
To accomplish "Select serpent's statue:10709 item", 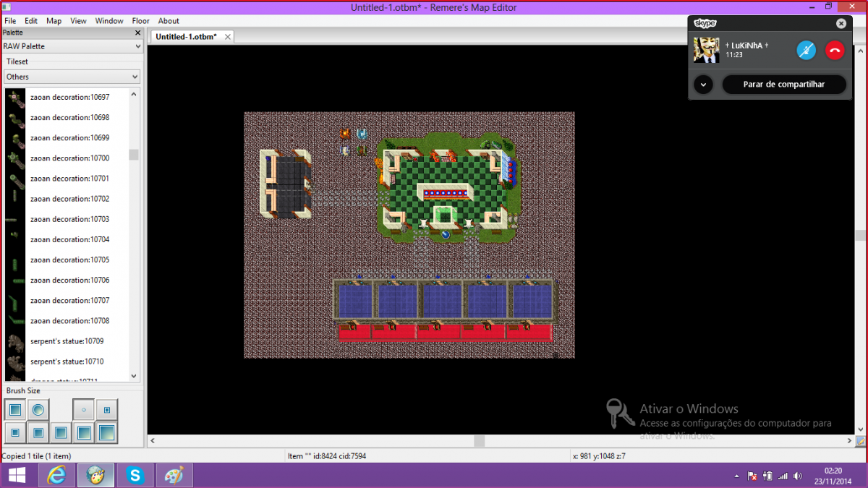I will pyautogui.click(x=67, y=341).
